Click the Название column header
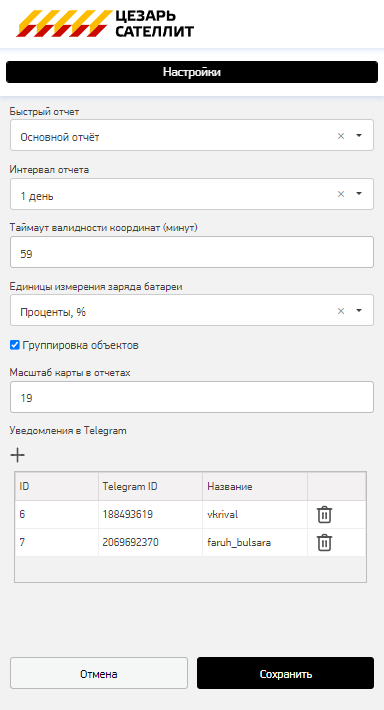The width and height of the screenshot is (384, 710). pos(255,487)
